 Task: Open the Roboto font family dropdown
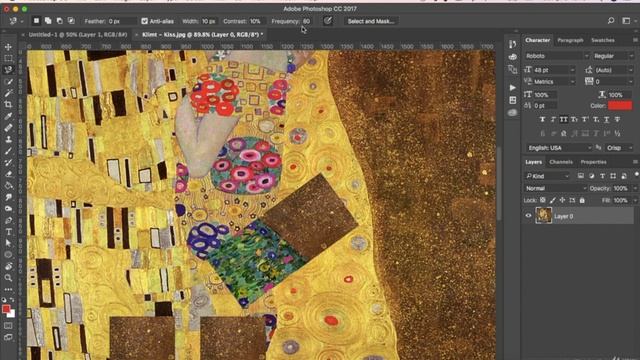coord(557,56)
